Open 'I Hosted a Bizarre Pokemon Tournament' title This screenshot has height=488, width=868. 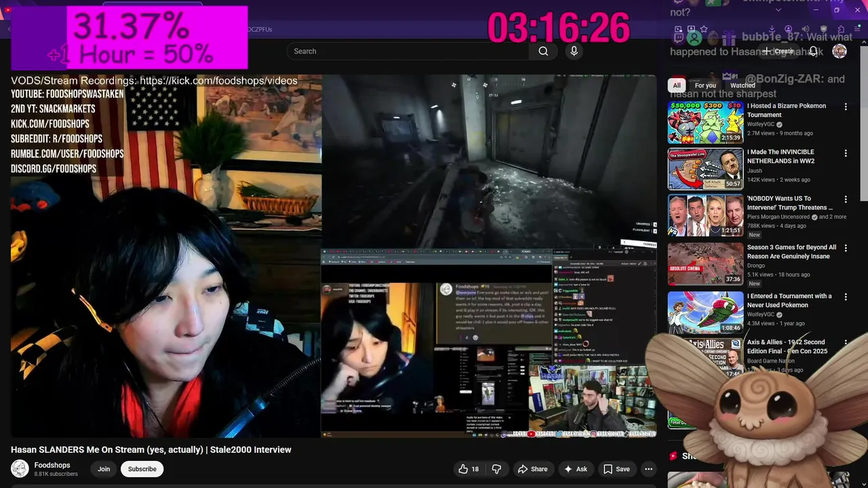pos(787,110)
